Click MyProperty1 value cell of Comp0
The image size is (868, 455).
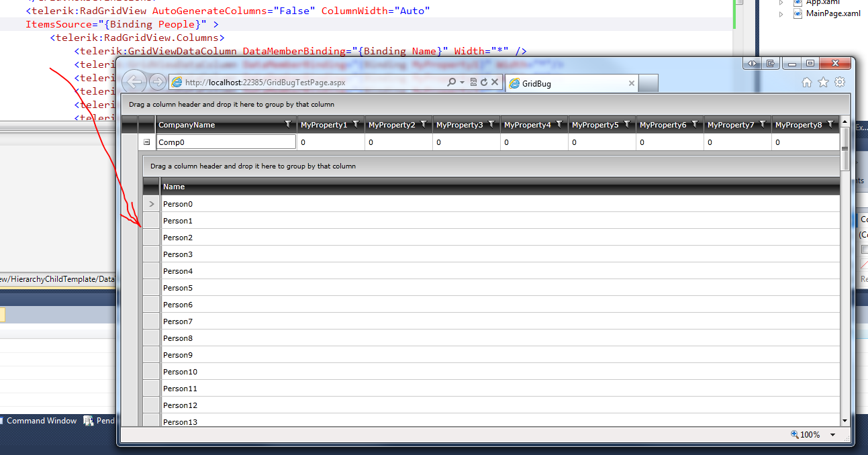point(331,142)
